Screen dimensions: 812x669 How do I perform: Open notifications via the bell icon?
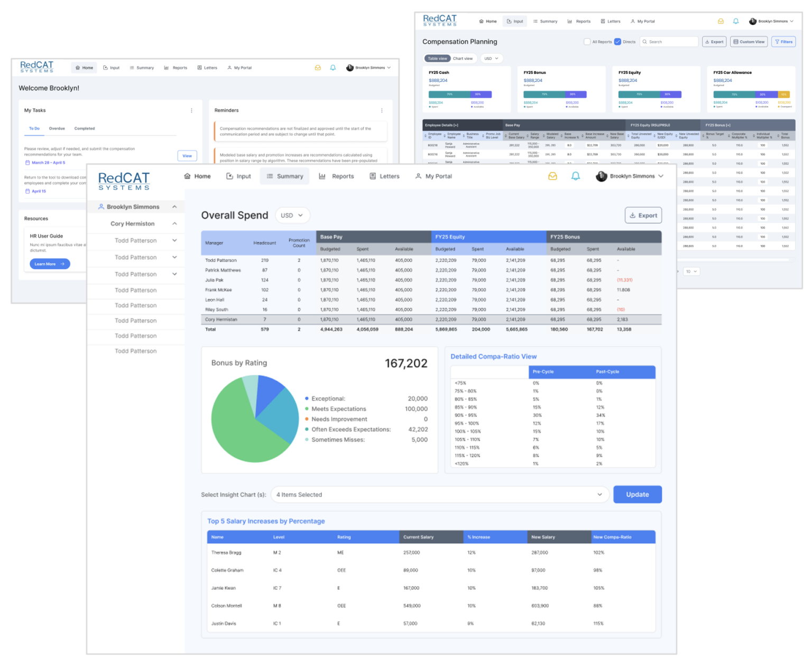[x=576, y=176]
